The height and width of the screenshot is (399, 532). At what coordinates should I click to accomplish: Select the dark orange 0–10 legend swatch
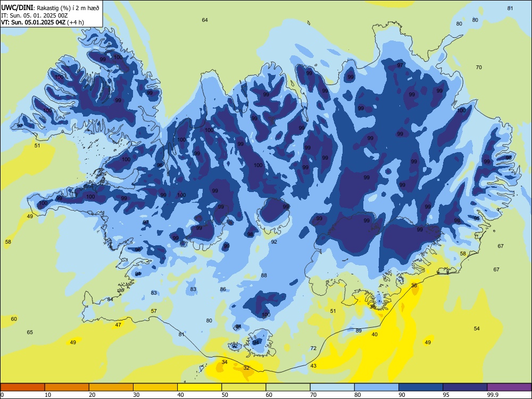point(22,387)
